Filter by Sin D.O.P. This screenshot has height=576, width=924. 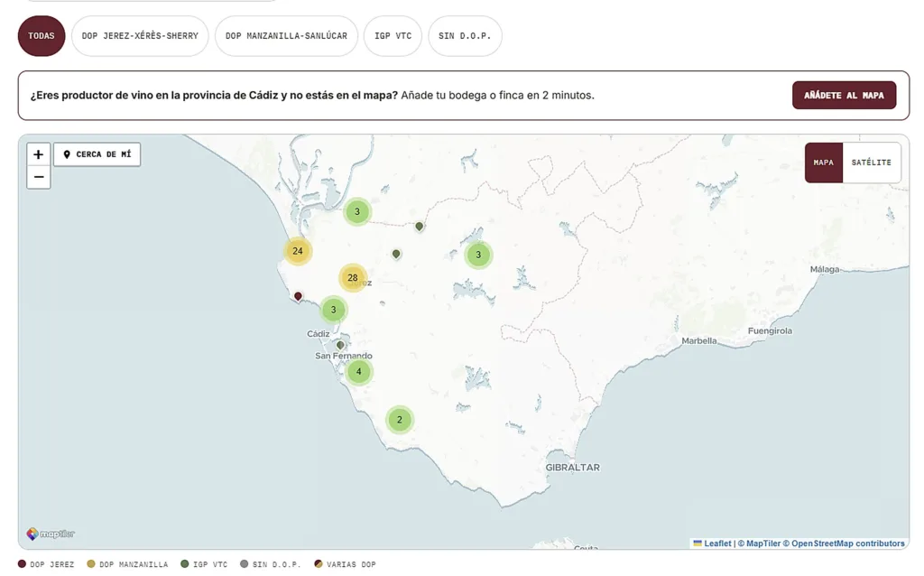(x=465, y=36)
